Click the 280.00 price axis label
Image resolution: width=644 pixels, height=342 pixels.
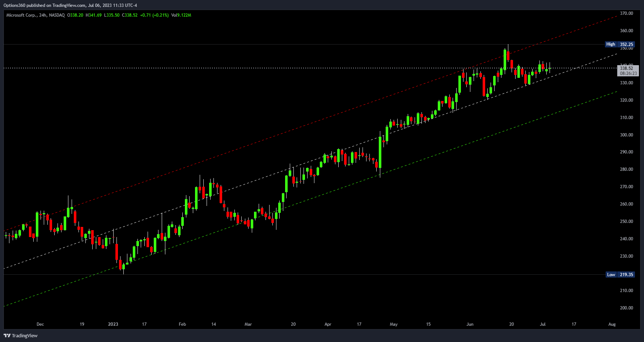(x=627, y=169)
